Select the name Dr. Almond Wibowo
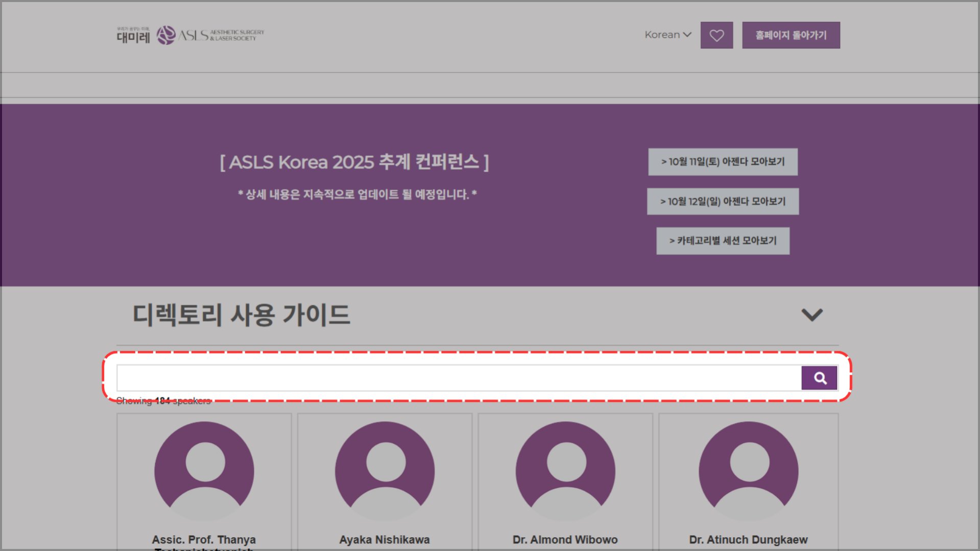 [x=565, y=540]
